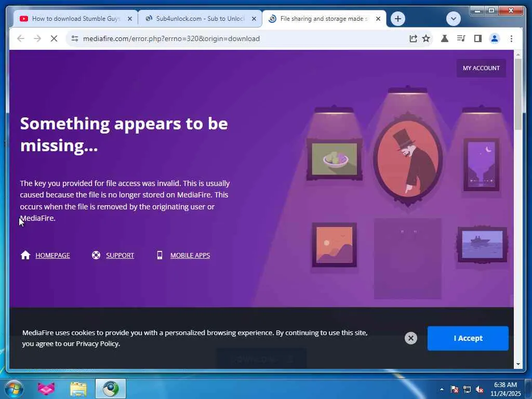The image size is (532, 399).
Task: View site information icon in address bar
Action: (75, 38)
